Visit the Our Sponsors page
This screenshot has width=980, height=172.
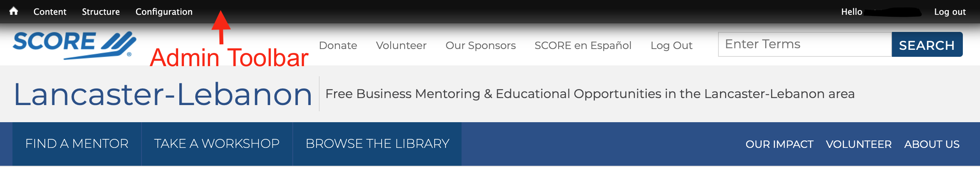point(480,46)
